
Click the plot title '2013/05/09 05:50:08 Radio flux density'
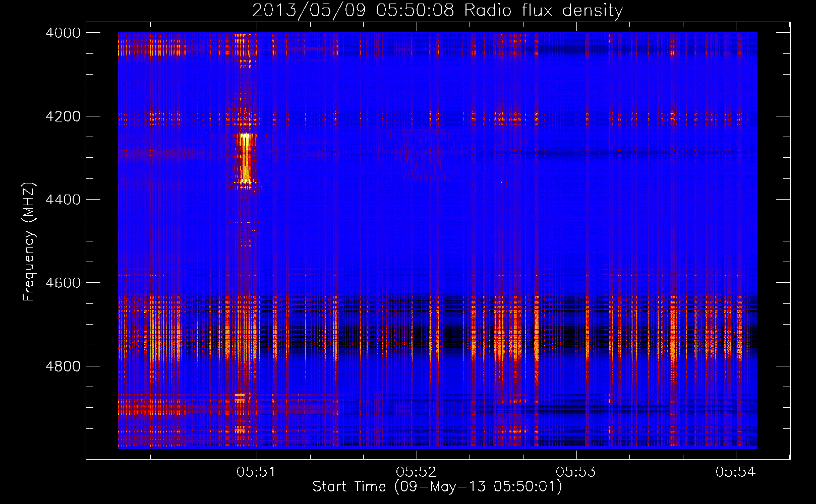437,11
